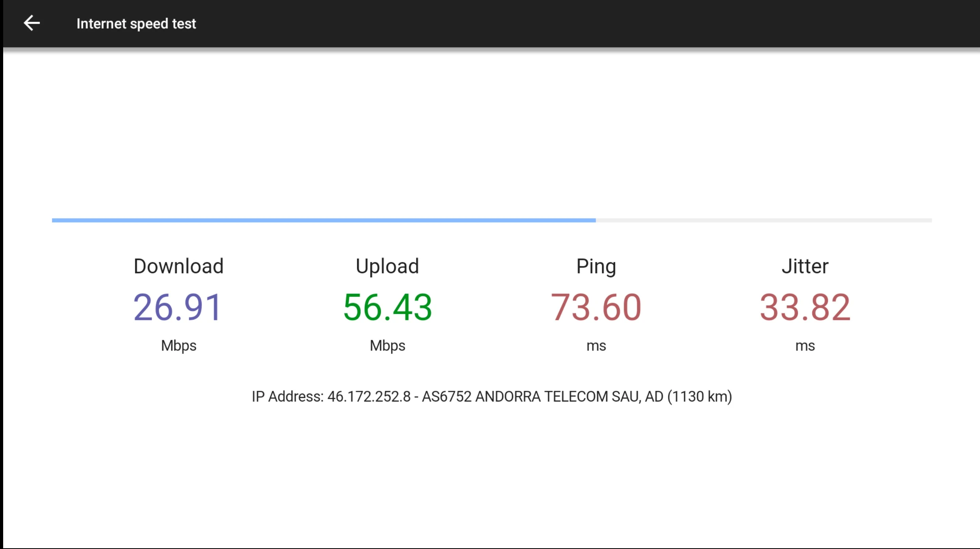980x549 pixels.
Task: Click the 56.43 upload value
Action: coord(388,307)
